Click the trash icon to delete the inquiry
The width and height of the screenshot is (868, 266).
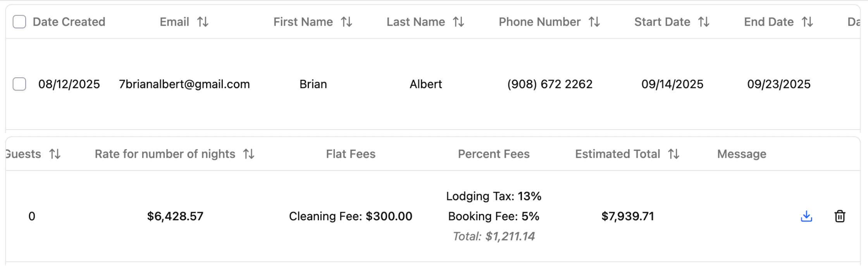coord(839,216)
